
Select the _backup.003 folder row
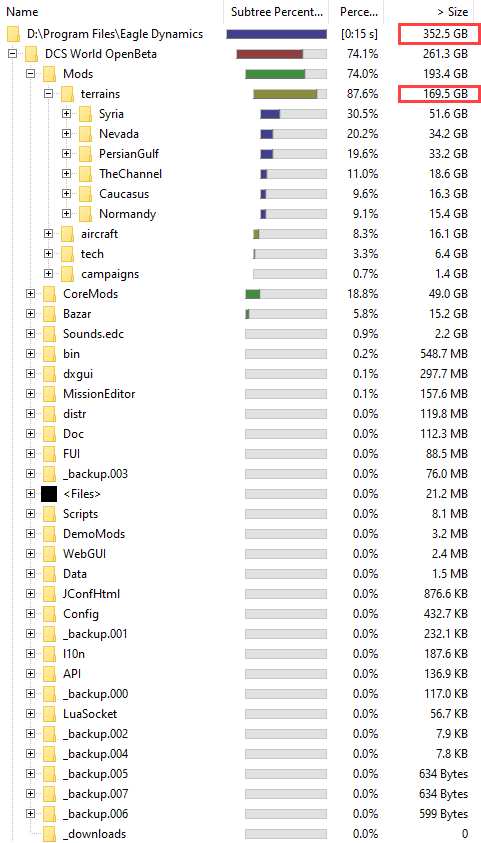coord(240,474)
